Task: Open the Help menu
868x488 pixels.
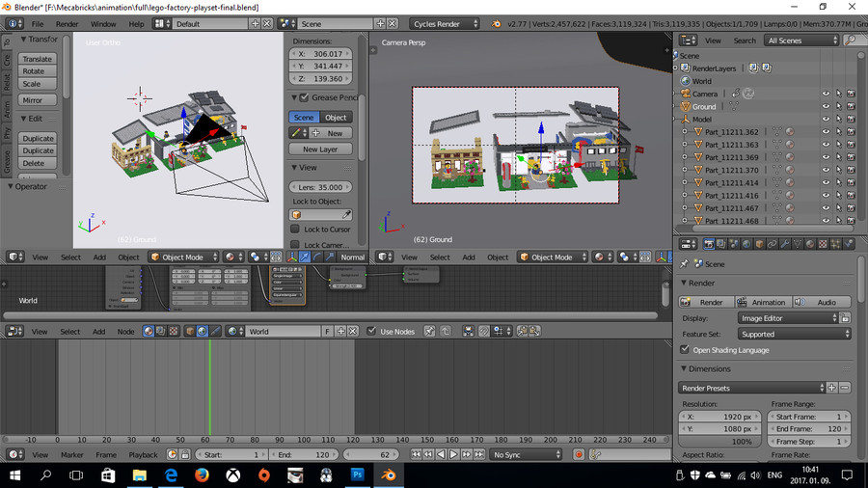Action: pyautogui.click(x=136, y=24)
